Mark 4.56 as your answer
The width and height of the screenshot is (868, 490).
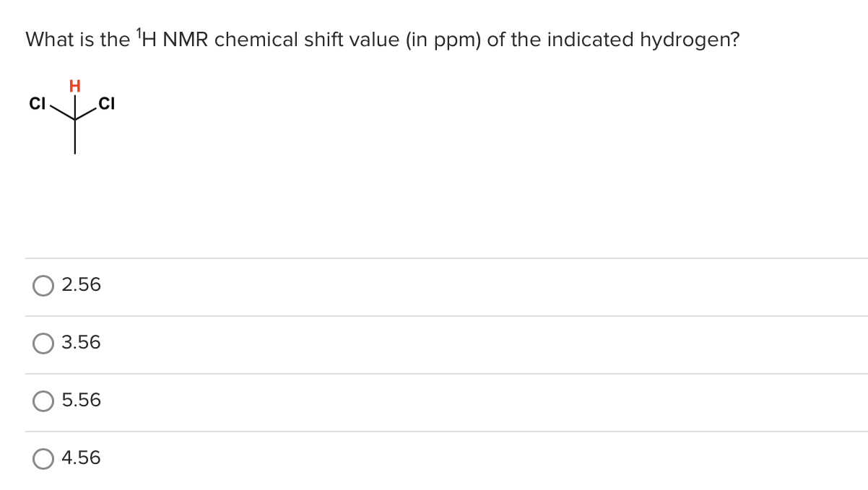[x=43, y=458]
